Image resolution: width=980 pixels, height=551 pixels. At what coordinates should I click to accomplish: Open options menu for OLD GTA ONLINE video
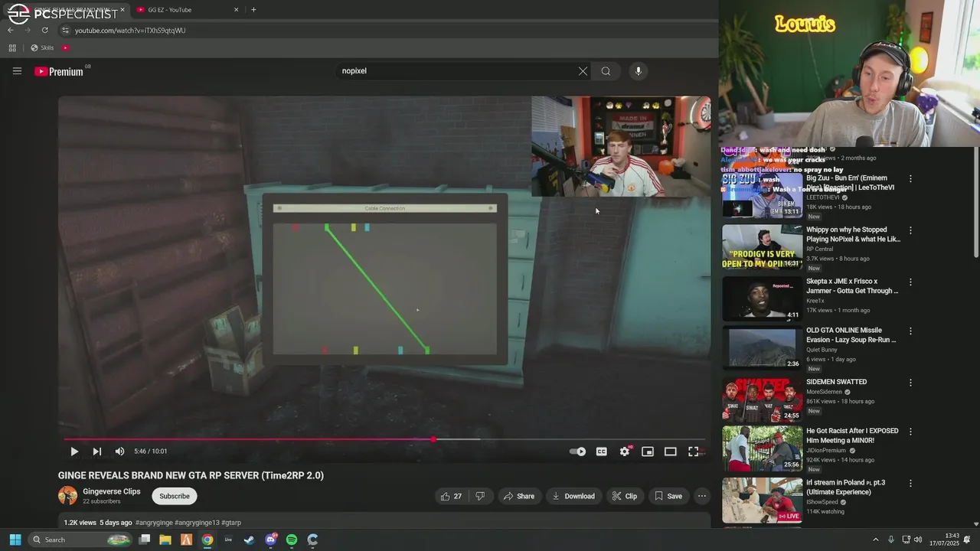coord(910,331)
